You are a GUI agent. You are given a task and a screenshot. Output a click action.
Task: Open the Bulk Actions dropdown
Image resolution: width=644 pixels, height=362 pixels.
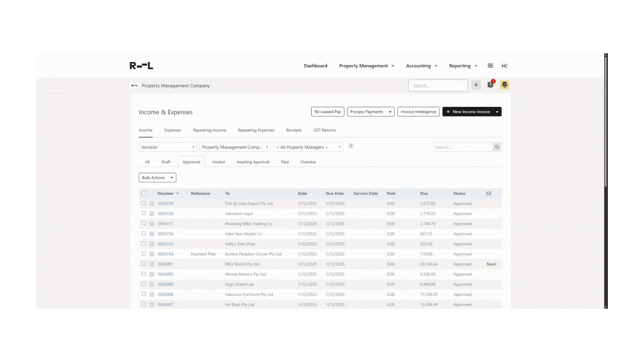(157, 178)
